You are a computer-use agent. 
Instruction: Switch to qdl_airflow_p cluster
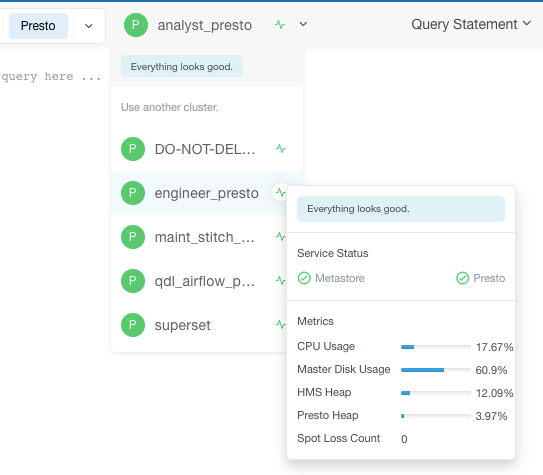[x=207, y=281]
